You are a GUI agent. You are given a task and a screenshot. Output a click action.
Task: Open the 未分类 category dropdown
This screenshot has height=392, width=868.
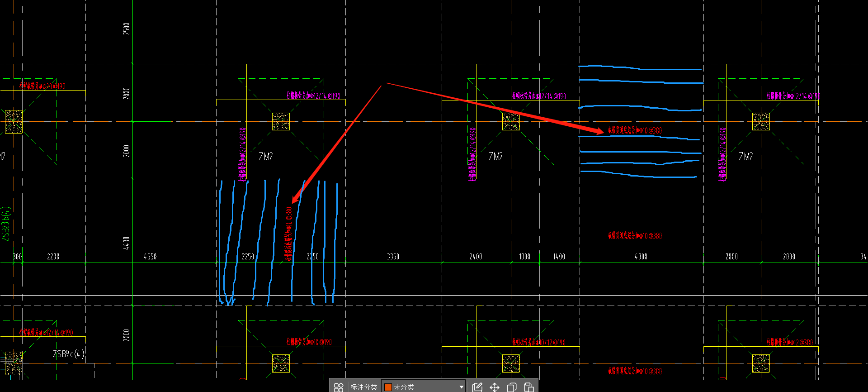pyautogui.click(x=423, y=387)
